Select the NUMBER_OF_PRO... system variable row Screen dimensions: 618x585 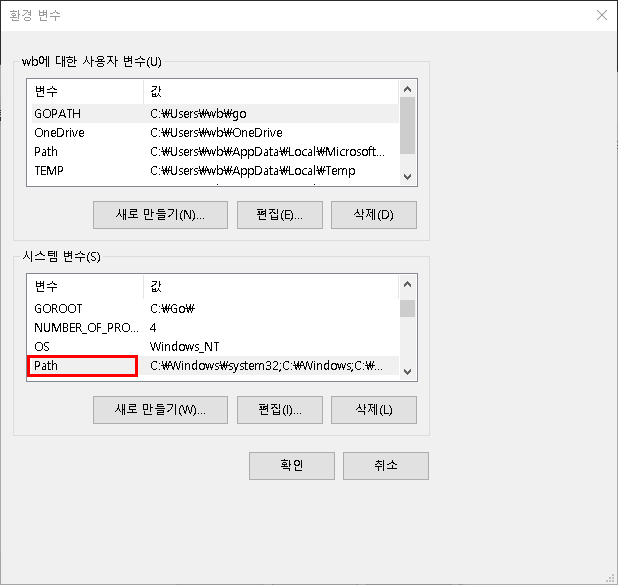pyautogui.click(x=215, y=328)
